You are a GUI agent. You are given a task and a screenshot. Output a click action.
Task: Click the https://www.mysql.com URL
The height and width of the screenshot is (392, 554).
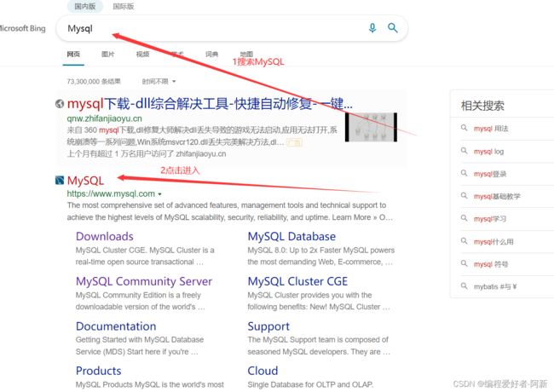pyautogui.click(x=111, y=193)
